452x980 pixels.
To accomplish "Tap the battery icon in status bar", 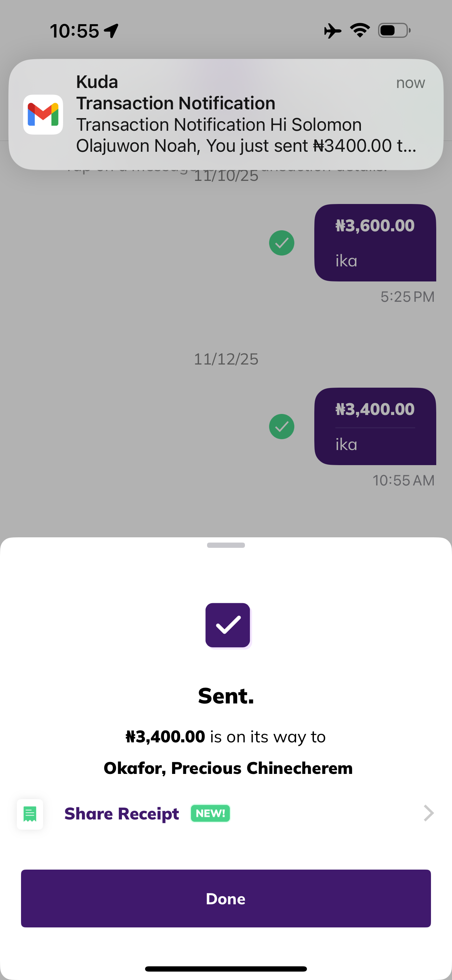I will coord(394,30).
